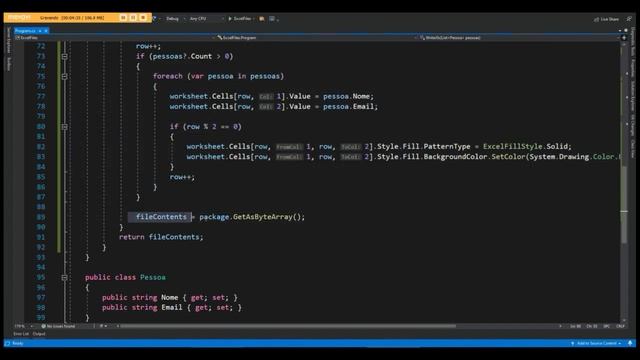Click the horizontal scrollbar at editor bottom
Image resolution: width=640 pixels, height=360 pixels.
(288, 326)
